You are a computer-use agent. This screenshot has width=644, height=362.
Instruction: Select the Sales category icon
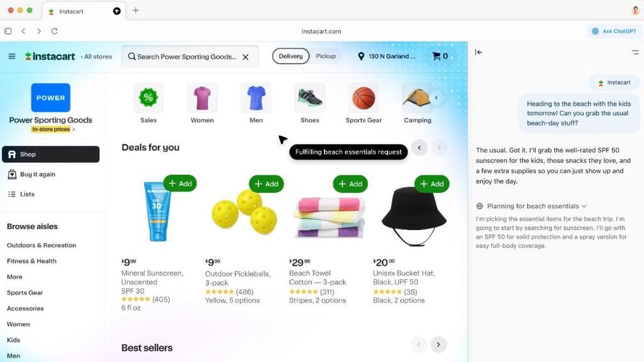(148, 97)
